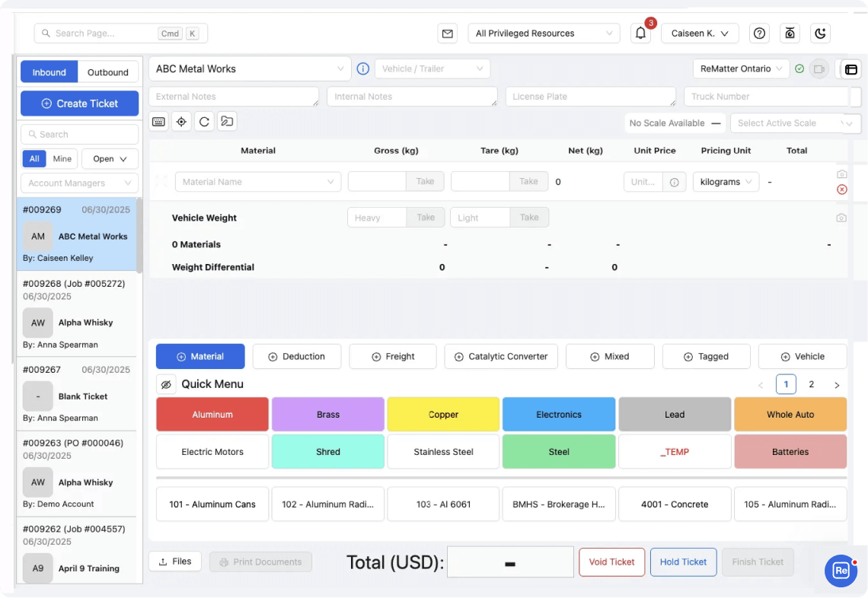Toggle dark mode with the moon icon
Image resolution: width=868 pixels, height=598 pixels.
[x=820, y=33]
